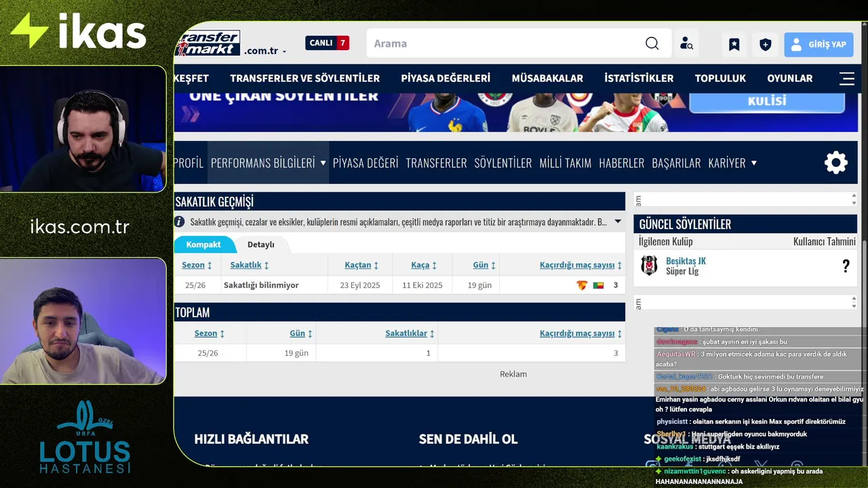
Task: Open the hamburger main menu icon
Action: point(846,78)
